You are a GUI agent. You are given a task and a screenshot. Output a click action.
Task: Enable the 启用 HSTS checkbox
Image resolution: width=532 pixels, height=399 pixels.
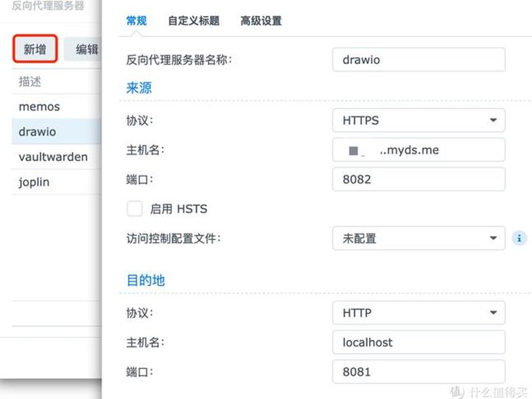[135, 209]
